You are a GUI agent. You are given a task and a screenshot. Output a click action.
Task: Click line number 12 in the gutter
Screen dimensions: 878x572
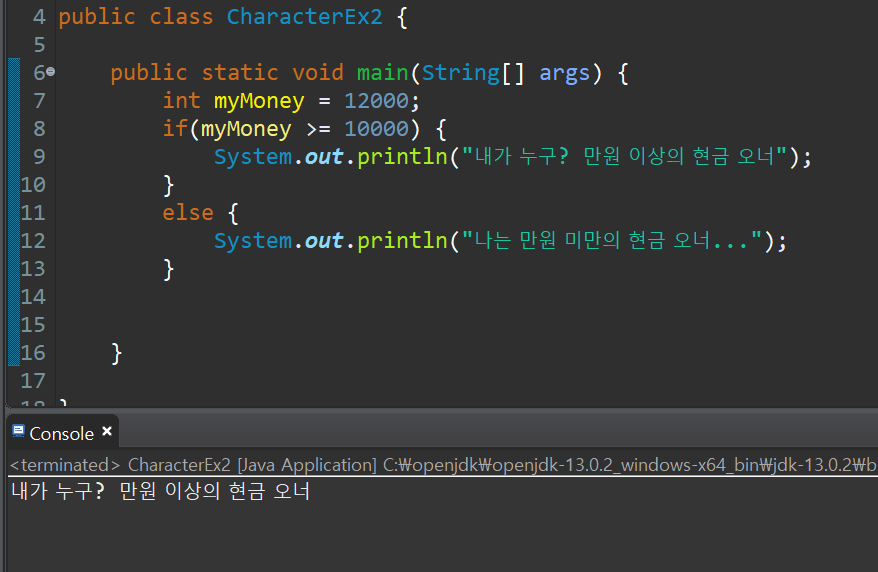click(33, 241)
